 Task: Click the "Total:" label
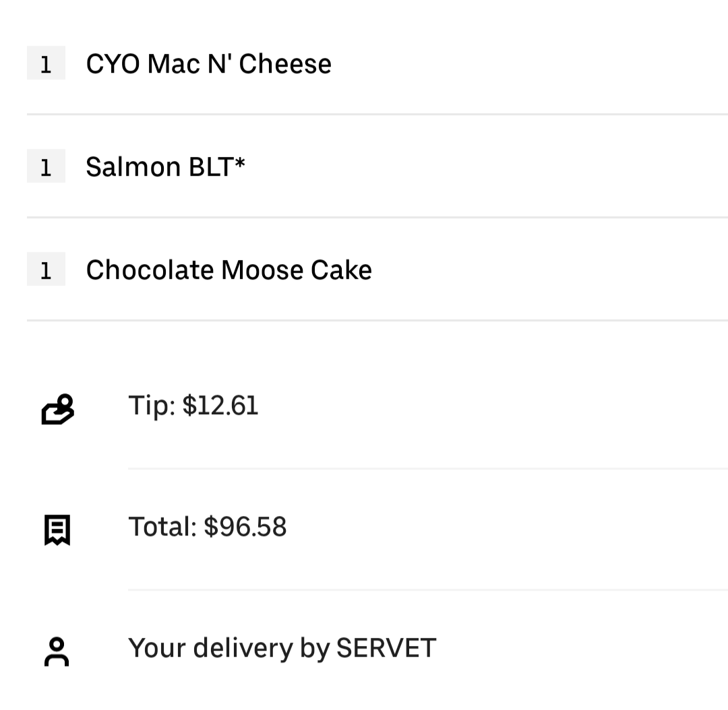coord(162,526)
